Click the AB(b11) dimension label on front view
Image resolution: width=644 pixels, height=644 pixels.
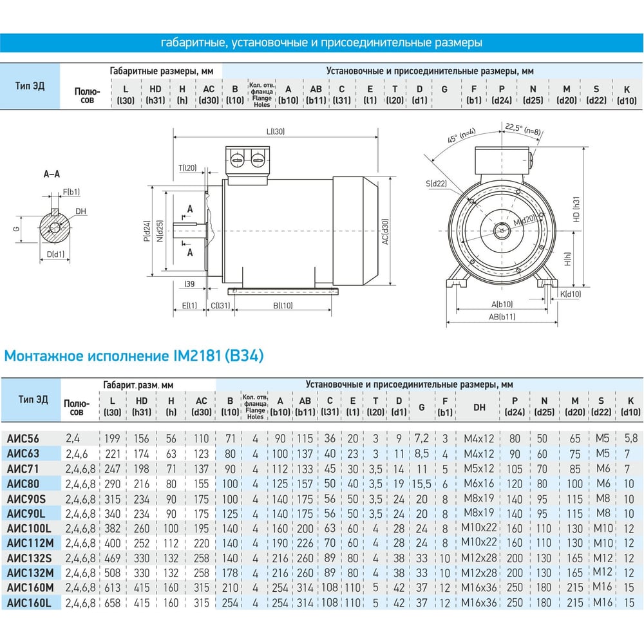click(502, 317)
